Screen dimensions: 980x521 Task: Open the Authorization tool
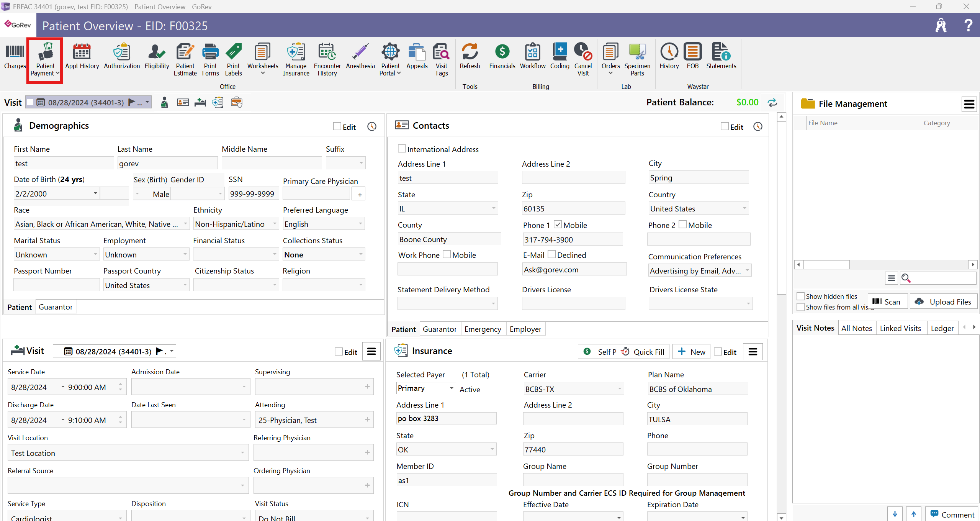(122, 57)
